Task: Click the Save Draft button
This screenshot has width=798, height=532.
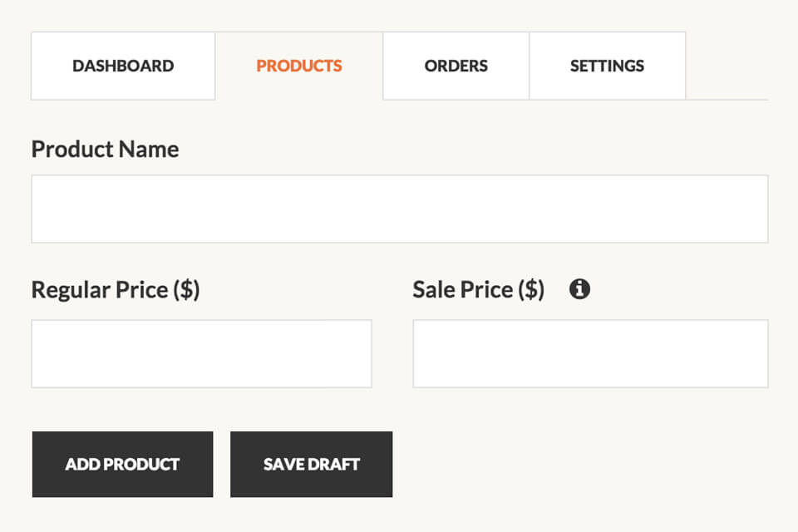Action: click(311, 464)
